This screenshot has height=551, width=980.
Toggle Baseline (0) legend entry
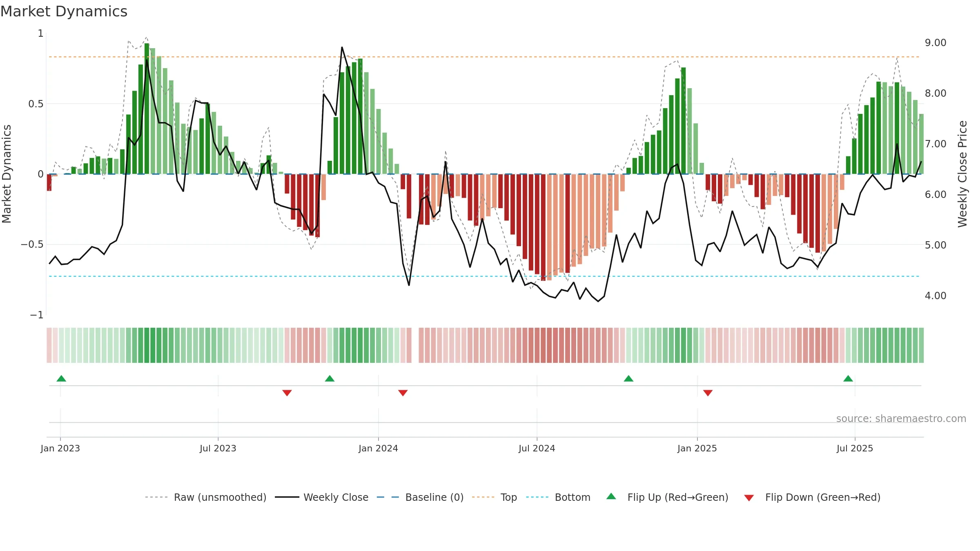tap(420, 497)
